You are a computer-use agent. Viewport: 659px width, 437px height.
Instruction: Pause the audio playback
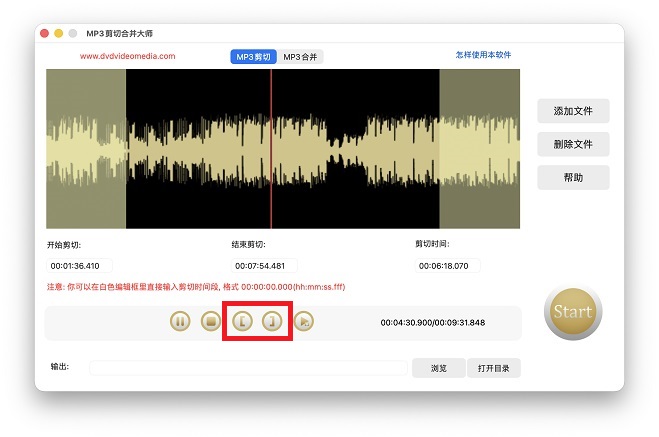[180, 322]
